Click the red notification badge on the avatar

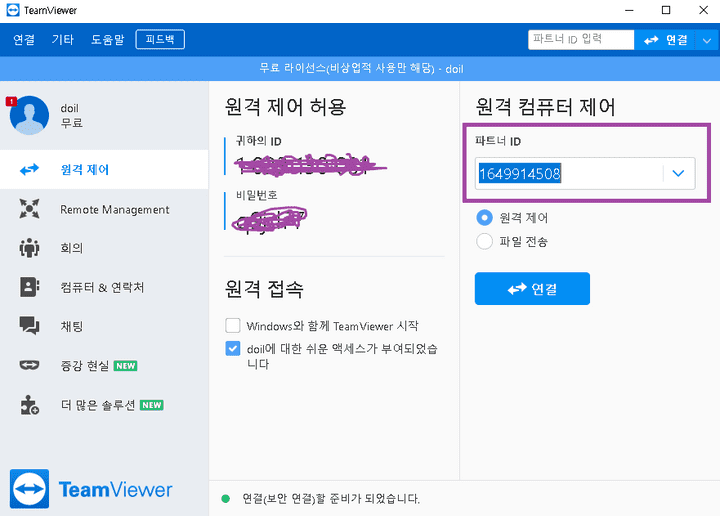point(11,101)
